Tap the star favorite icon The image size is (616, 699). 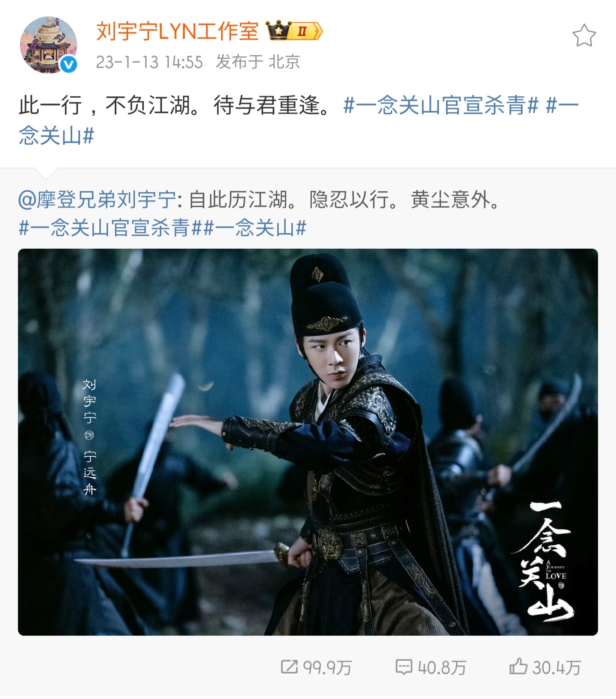584,36
